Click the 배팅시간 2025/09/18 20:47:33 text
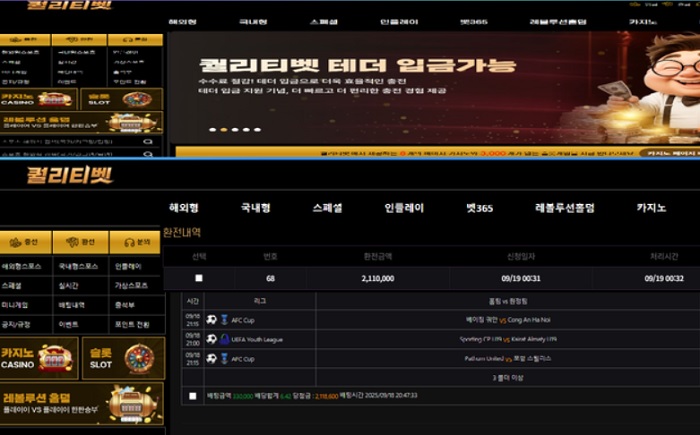This screenshot has height=435, width=700. pos(379,396)
